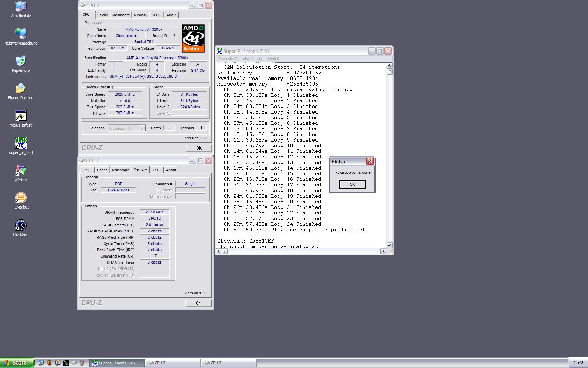Screen dimensions: 588x368
Task: Click the Channels # Single field
Action: point(190,184)
